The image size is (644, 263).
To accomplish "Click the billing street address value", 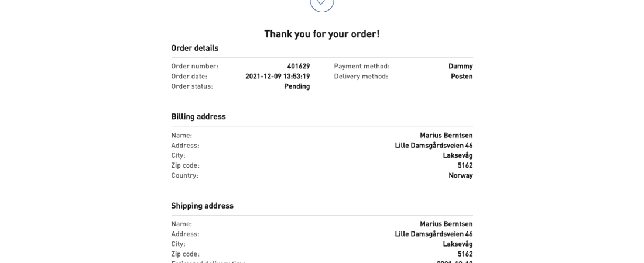I will [x=433, y=146].
